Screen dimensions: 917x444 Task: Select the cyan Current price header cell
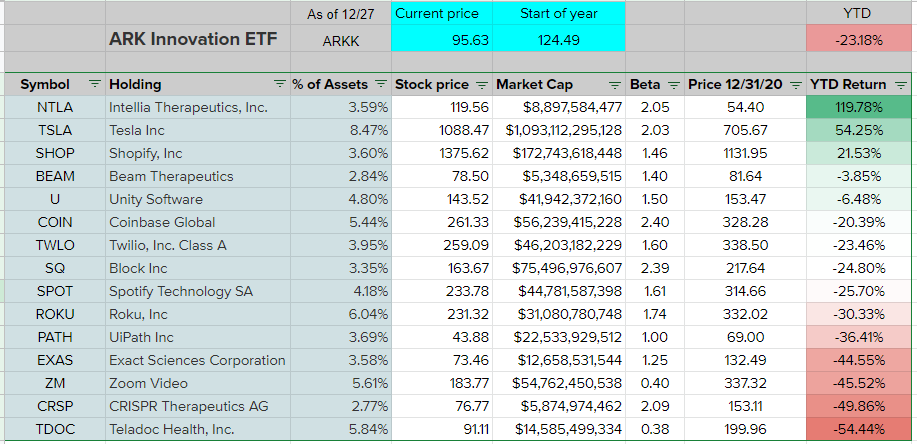pyautogui.click(x=437, y=14)
